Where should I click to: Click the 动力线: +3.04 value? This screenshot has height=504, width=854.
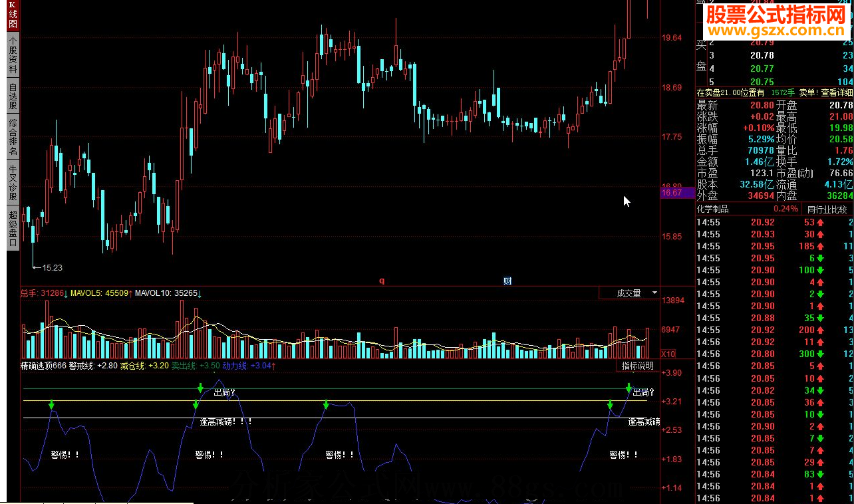(x=249, y=366)
